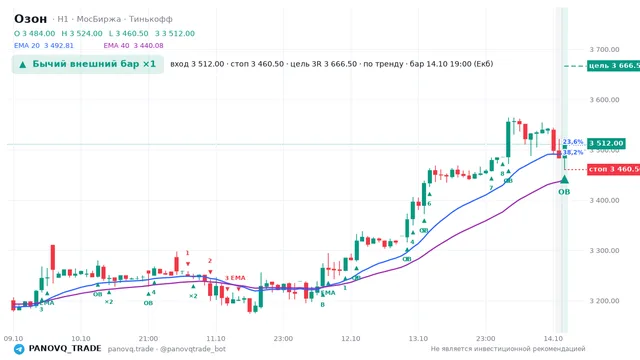
Task: Click the red down-triangle under signal 2
Action: point(210,272)
